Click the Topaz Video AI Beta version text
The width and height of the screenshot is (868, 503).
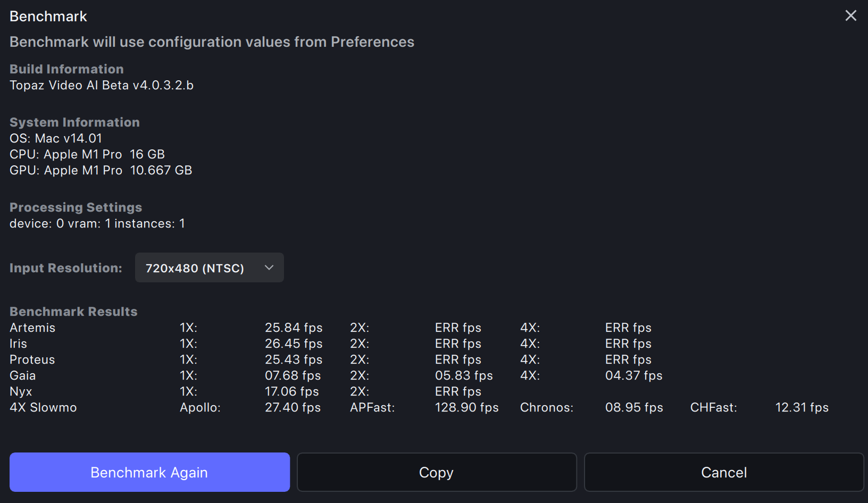102,86
